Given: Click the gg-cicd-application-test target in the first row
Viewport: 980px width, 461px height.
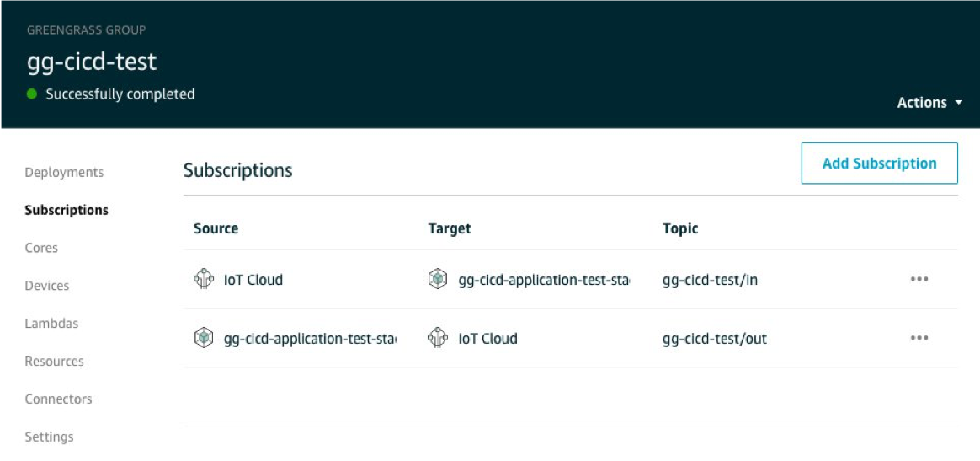Looking at the screenshot, I should pos(545,280).
